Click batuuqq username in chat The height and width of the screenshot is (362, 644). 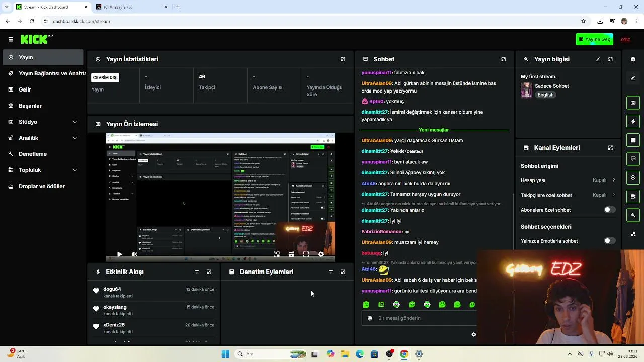[x=371, y=253]
